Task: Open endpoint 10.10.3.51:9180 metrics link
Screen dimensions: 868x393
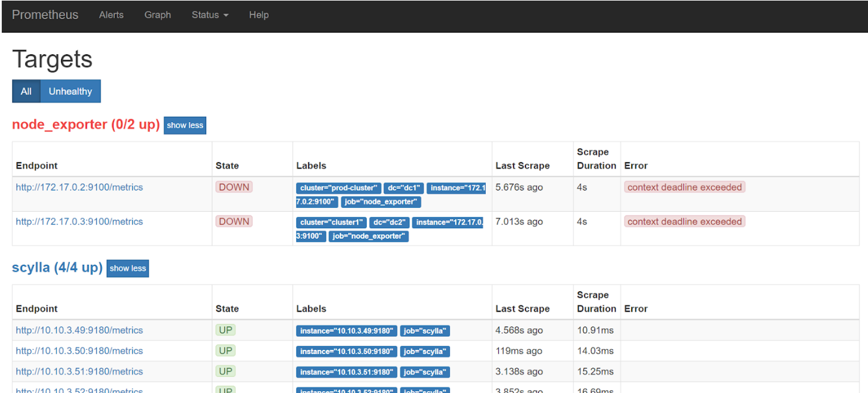Action: 79,371
